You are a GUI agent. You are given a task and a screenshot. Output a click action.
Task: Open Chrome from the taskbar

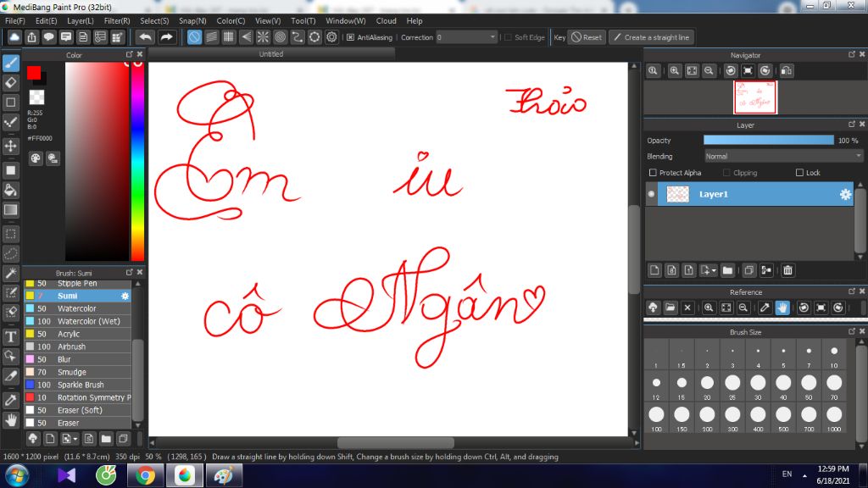(x=145, y=476)
